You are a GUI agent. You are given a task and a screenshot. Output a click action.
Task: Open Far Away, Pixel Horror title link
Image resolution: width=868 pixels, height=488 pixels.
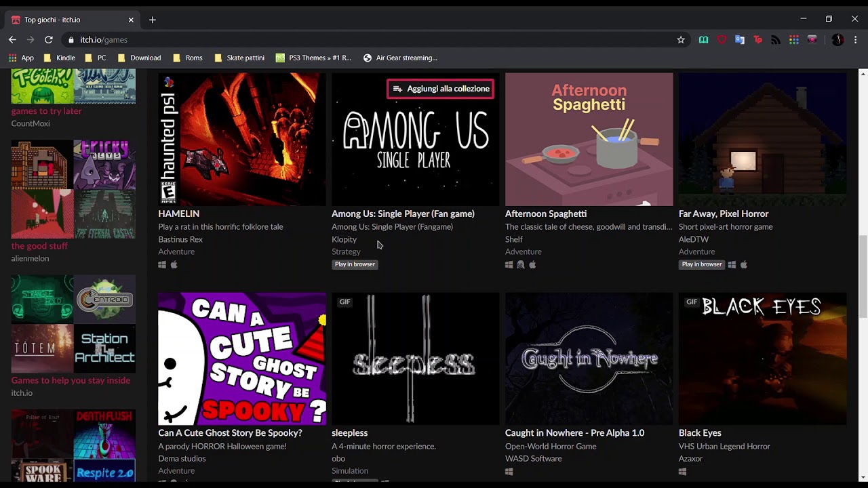coord(724,213)
